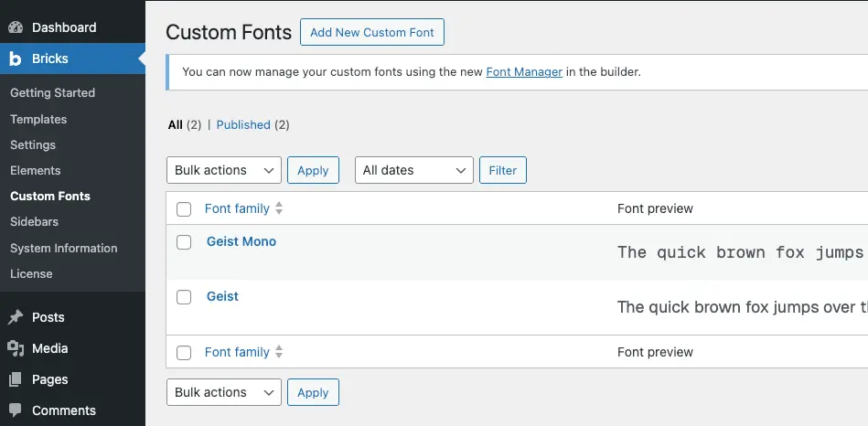Click the Posts pushpin icon
The width and height of the screenshot is (868, 426).
pos(16,317)
